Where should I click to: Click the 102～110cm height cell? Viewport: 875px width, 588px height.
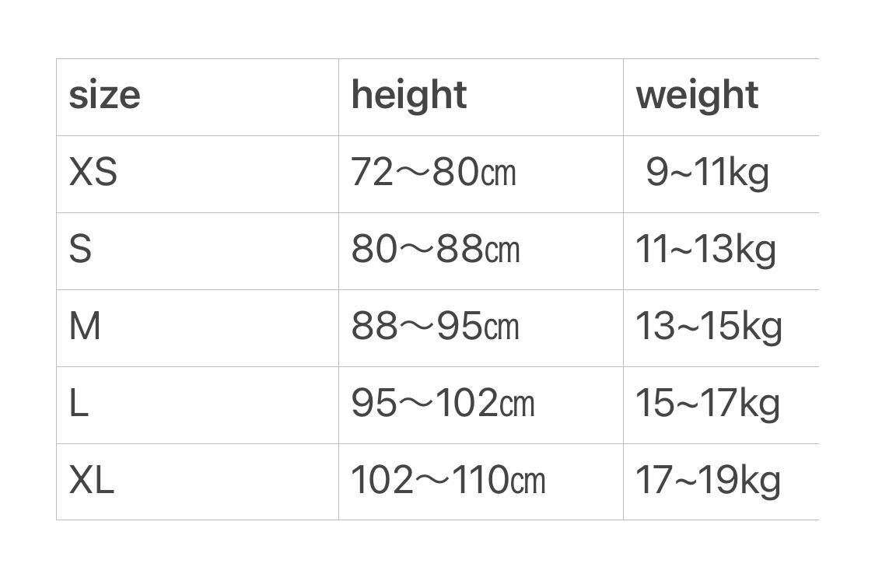448,480
